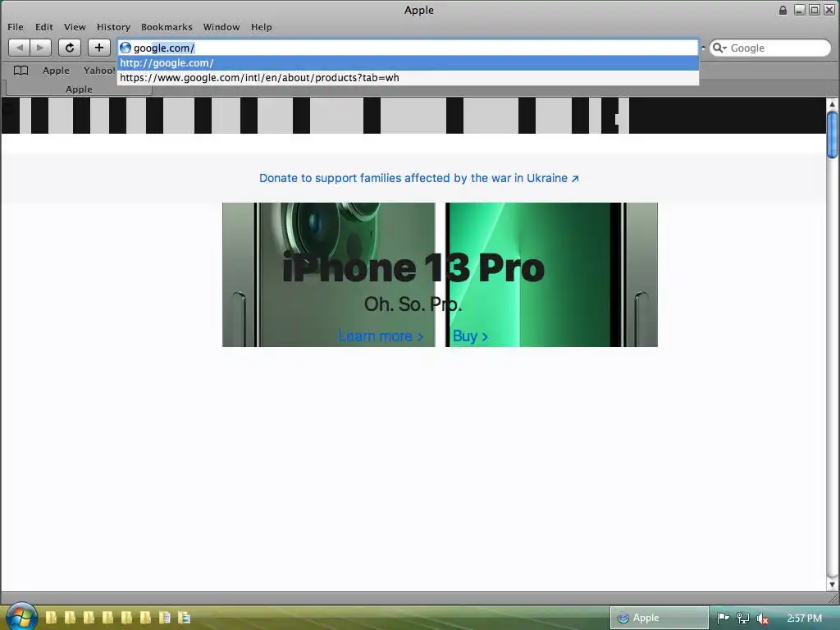Open the Donate to support Ukraine families link
The width and height of the screenshot is (840, 630).
(x=419, y=178)
